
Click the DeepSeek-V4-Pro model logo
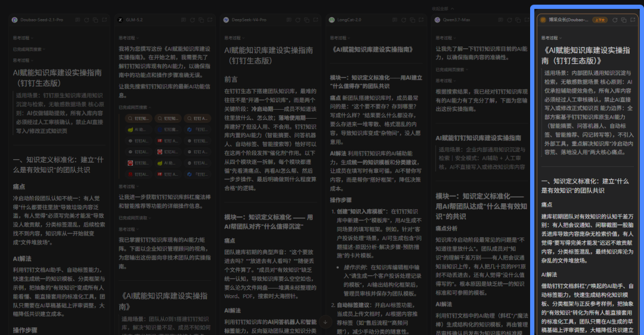[x=226, y=20]
